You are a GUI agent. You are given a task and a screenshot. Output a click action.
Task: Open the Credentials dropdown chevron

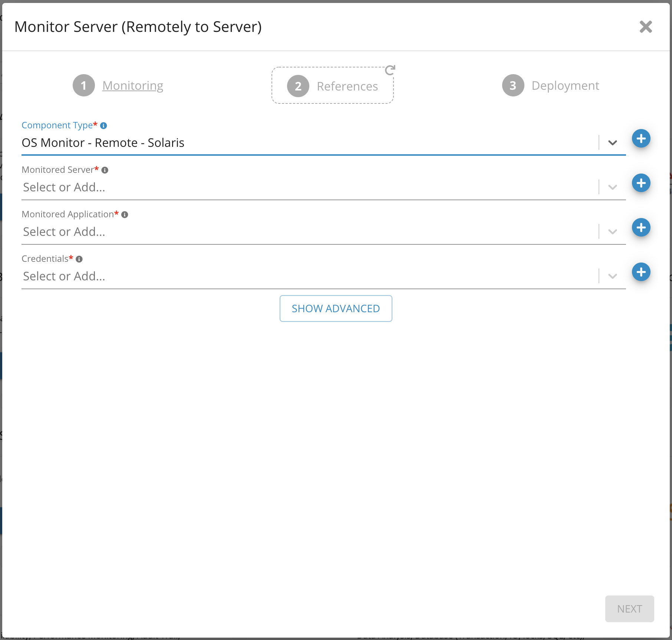[x=612, y=276]
